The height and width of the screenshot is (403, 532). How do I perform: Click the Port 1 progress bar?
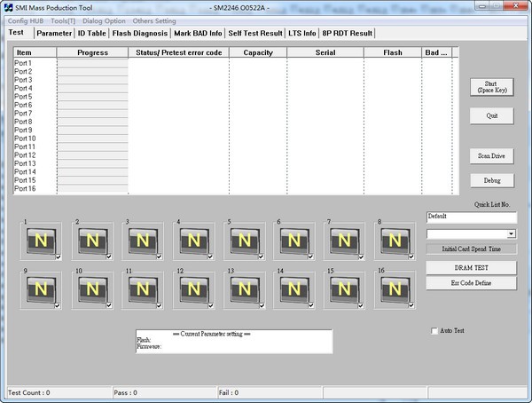pos(92,63)
